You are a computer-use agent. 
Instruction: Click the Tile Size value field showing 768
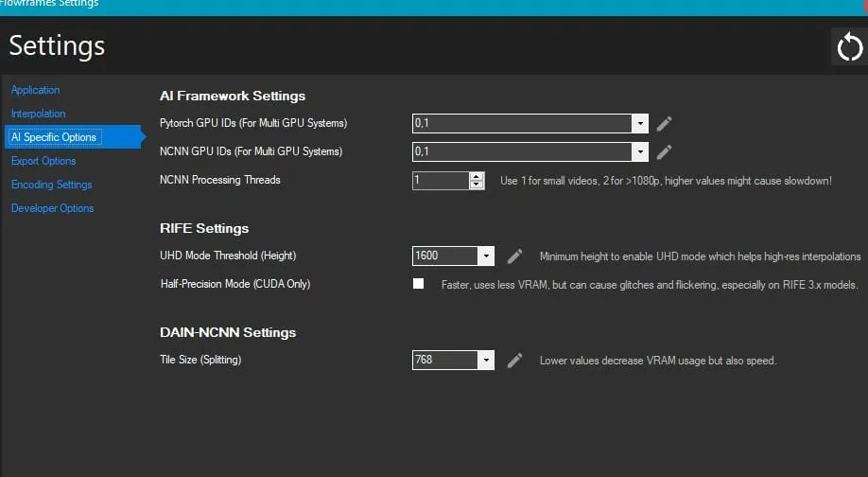click(445, 360)
